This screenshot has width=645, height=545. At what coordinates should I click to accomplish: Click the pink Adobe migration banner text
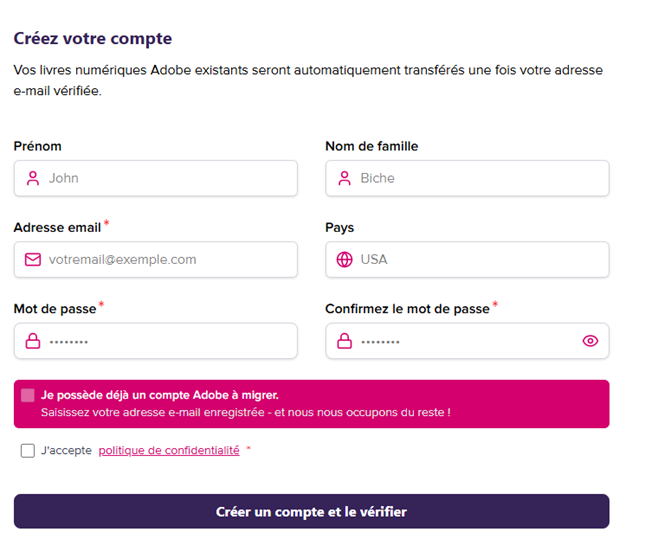click(246, 404)
